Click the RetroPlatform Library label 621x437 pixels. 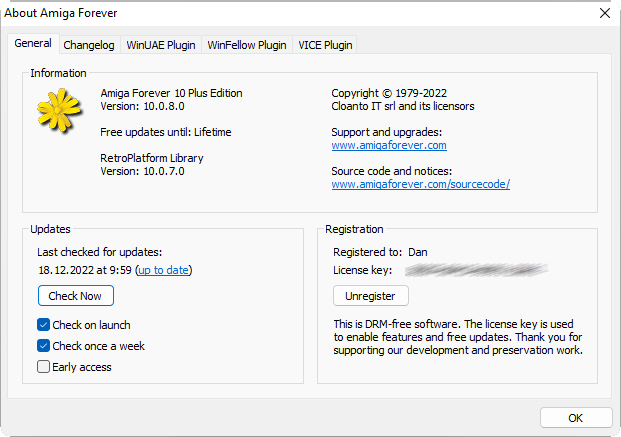coord(152,158)
